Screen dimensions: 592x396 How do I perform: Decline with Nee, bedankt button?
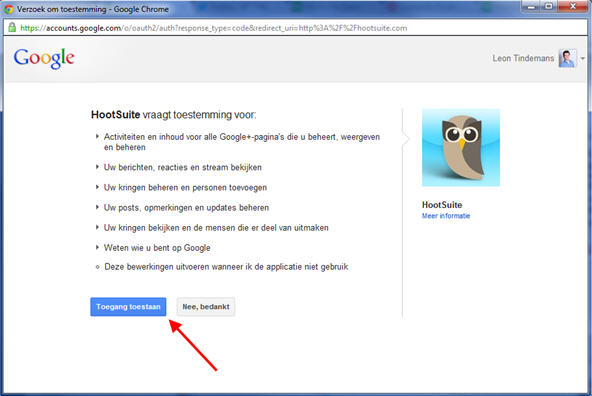point(206,307)
